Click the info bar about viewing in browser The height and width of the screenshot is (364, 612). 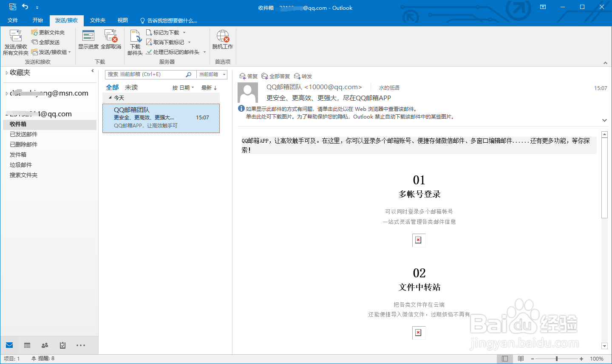345,113
